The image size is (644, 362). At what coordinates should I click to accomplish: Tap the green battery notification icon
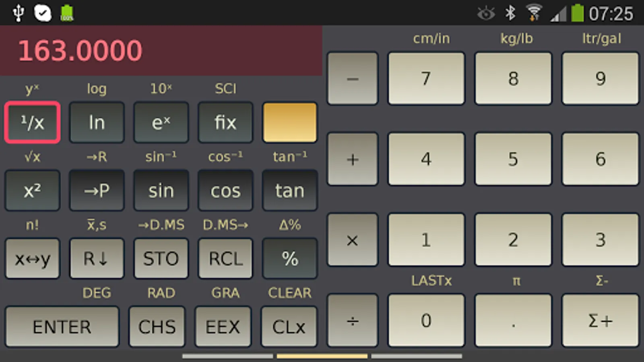(67, 13)
